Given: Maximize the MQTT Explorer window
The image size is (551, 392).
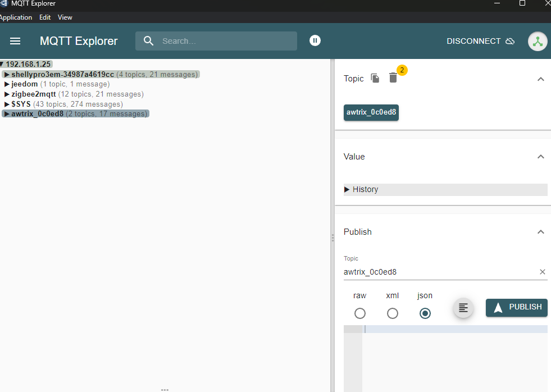Looking at the screenshot, I should point(522,3).
